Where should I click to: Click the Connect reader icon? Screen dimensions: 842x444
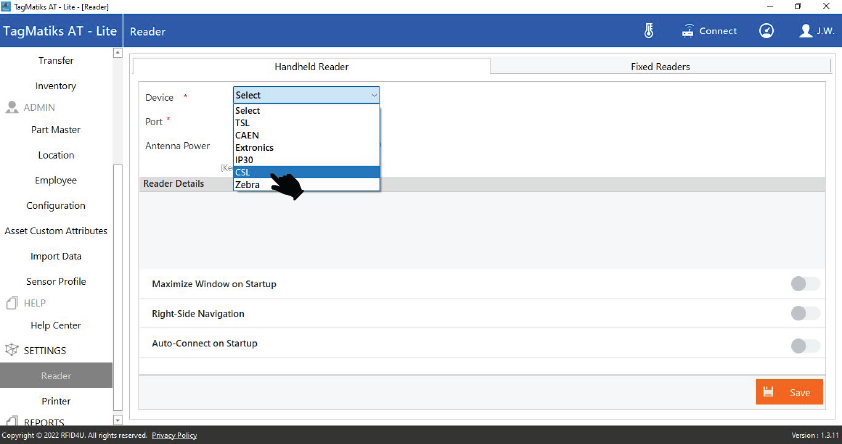[688, 31]
